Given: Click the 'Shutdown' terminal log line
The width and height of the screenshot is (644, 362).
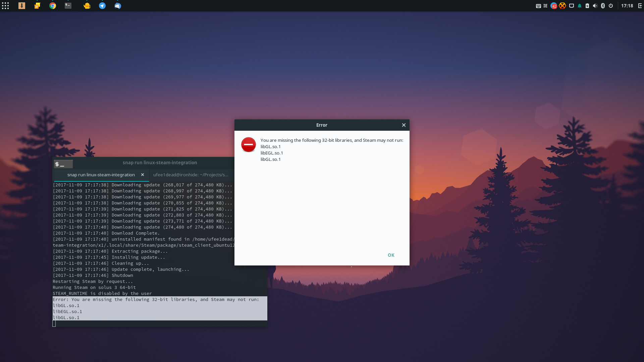Looking at the screenshot, I should [x=93, y=276].
